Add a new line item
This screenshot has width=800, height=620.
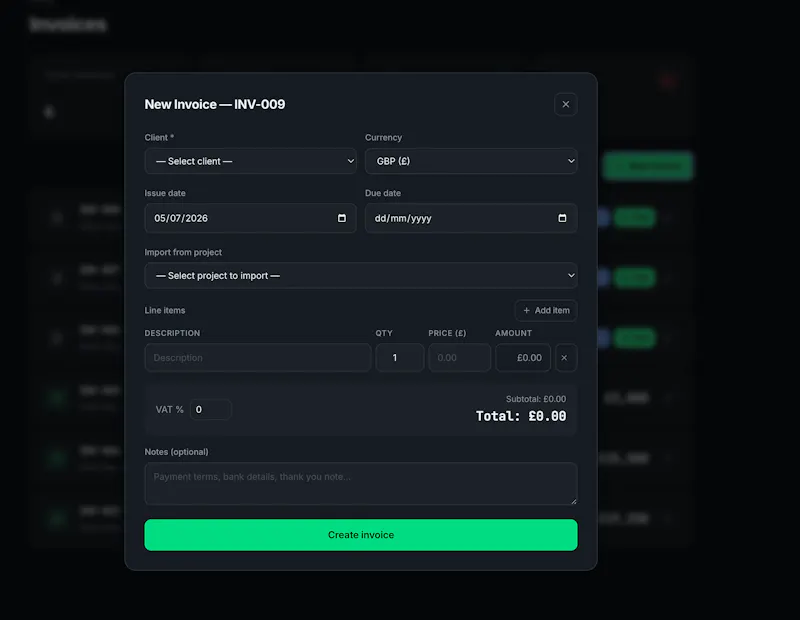(546, 310)
